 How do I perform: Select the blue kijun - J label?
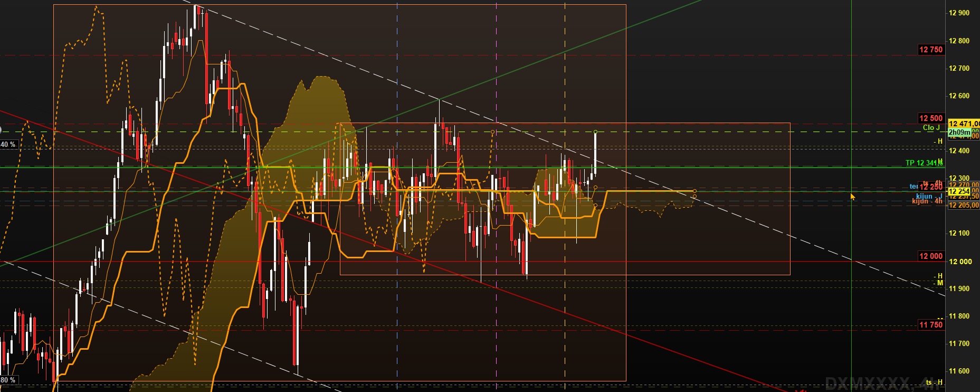929,197
